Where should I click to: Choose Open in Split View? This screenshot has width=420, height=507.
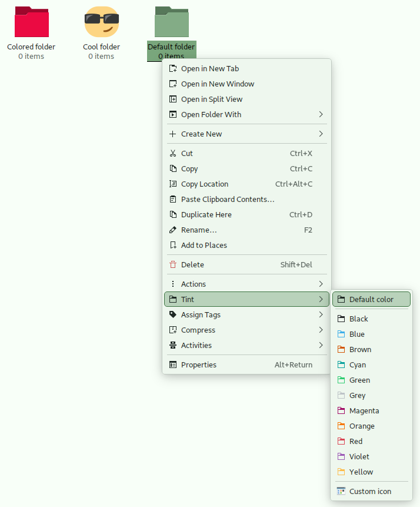(x=247, y=100)
